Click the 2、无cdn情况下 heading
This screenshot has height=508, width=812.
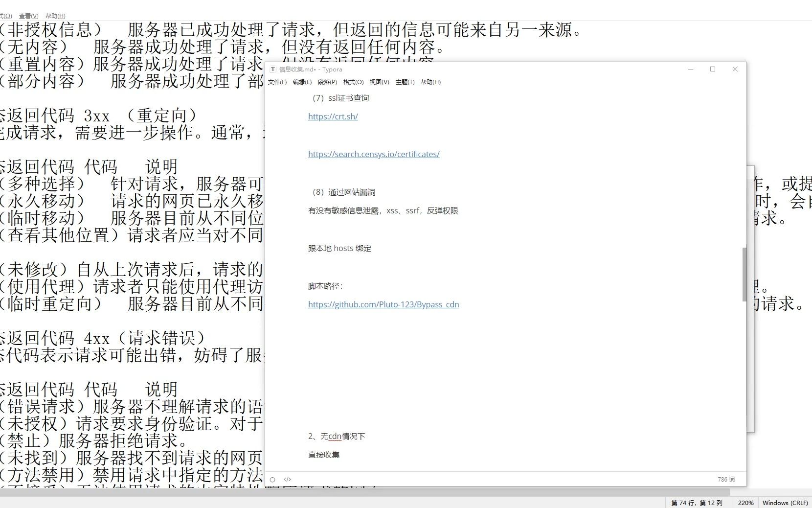pos(337,437)
